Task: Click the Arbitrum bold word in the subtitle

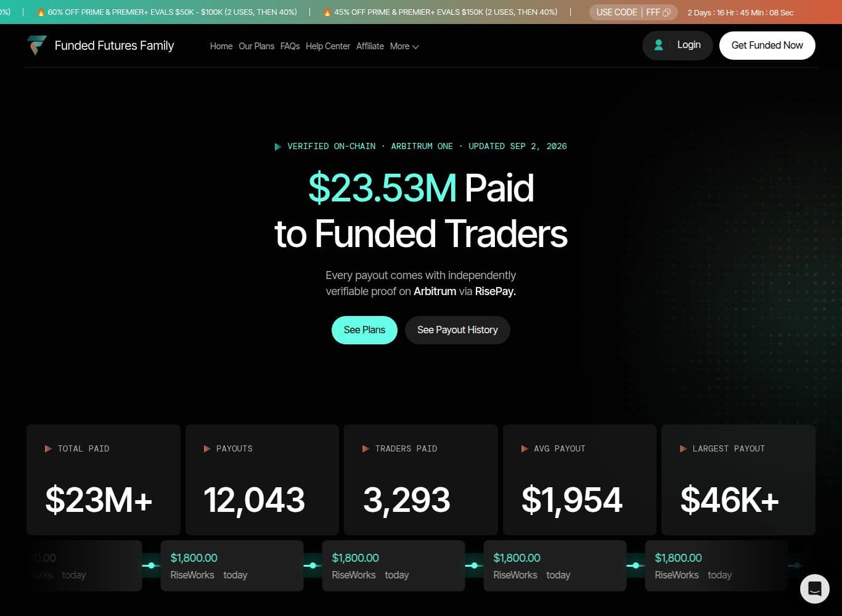Action: click(435, 291)
